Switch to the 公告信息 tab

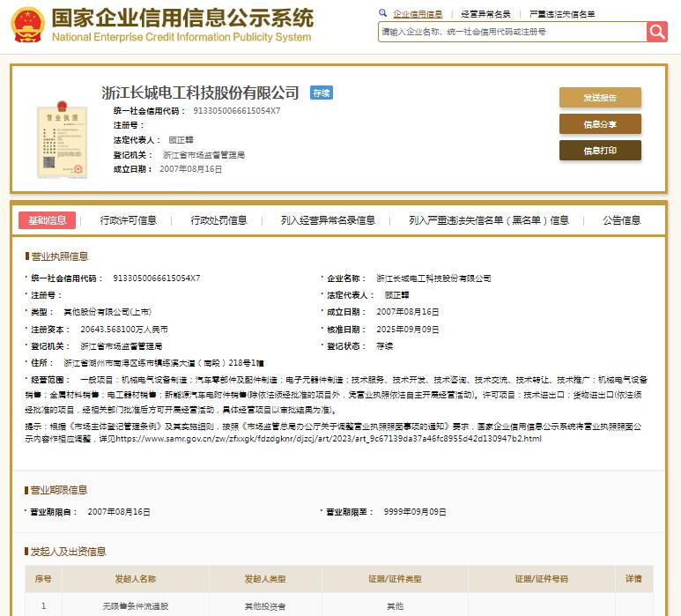point(621,220)
